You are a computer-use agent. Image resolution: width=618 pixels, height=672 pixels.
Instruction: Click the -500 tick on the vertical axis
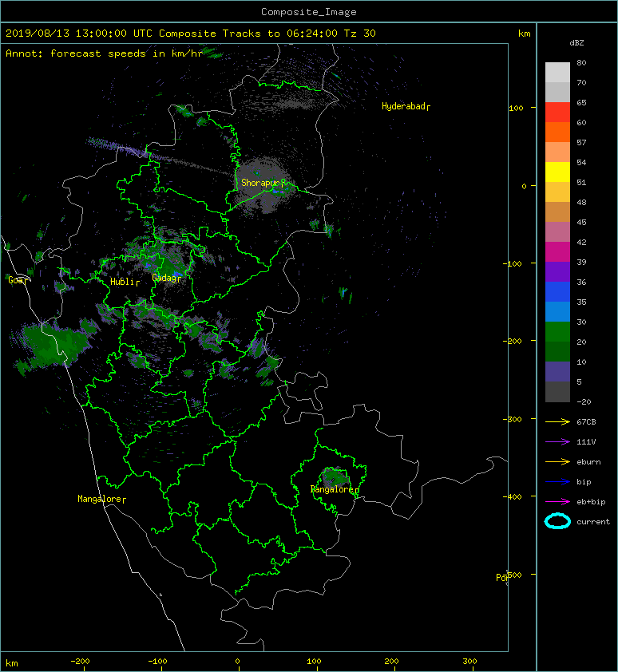tap(513, 575)
